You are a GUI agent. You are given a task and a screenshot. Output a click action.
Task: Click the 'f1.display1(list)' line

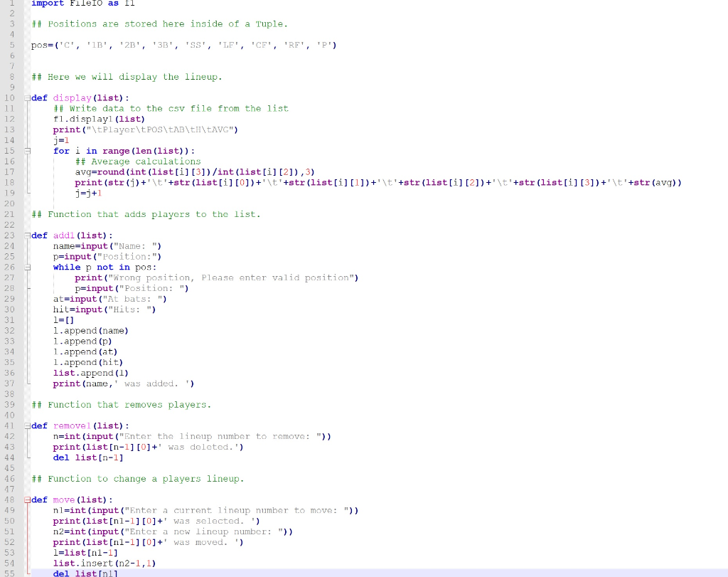click(x=99, y=120)
